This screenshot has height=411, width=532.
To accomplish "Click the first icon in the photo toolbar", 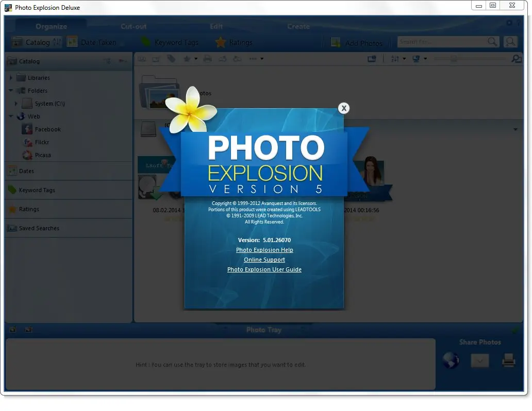I will pos(142,59).
